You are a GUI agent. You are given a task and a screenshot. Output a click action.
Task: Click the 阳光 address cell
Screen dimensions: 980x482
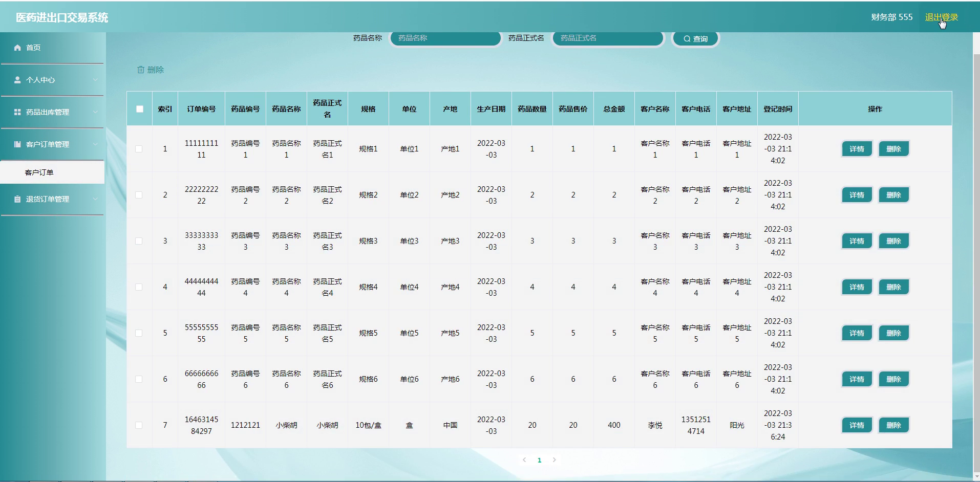(x=737, y=425)
